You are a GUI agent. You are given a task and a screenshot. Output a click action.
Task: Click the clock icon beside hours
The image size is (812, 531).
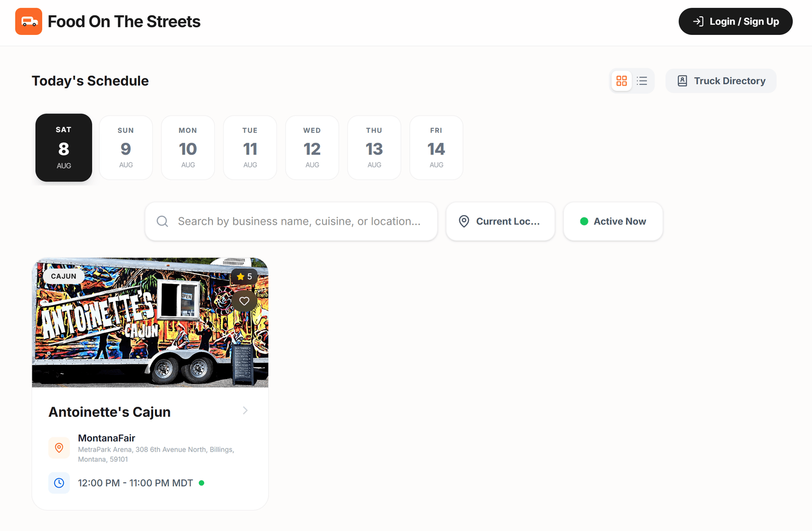[x=59, y=483]
